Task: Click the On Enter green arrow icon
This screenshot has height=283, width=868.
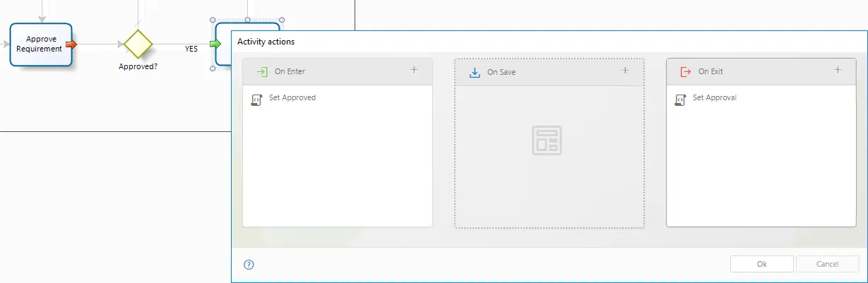Action: (x=262, y=71)
